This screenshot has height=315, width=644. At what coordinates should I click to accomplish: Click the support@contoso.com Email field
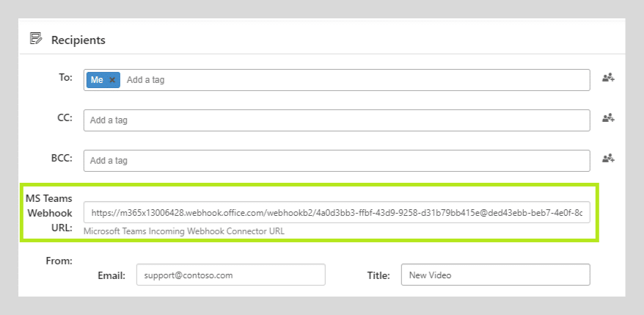point(231,275)
